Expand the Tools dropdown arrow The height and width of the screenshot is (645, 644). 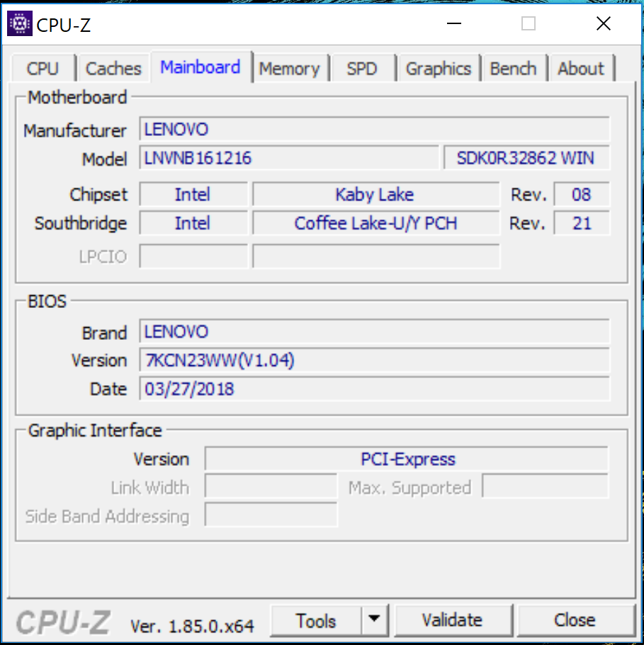[374, 620]
